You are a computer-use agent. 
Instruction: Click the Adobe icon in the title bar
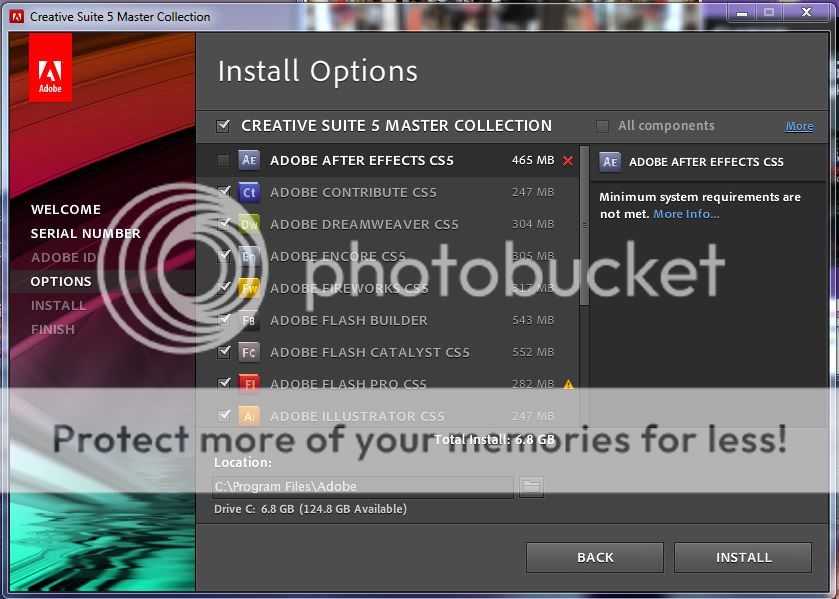pos(17,17)
